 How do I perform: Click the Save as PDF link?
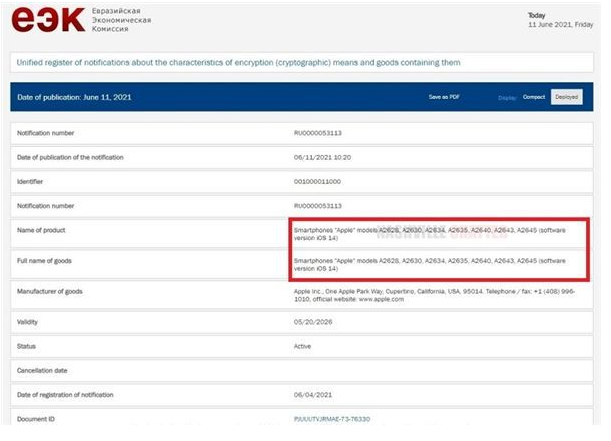click(x=444, y=97)
